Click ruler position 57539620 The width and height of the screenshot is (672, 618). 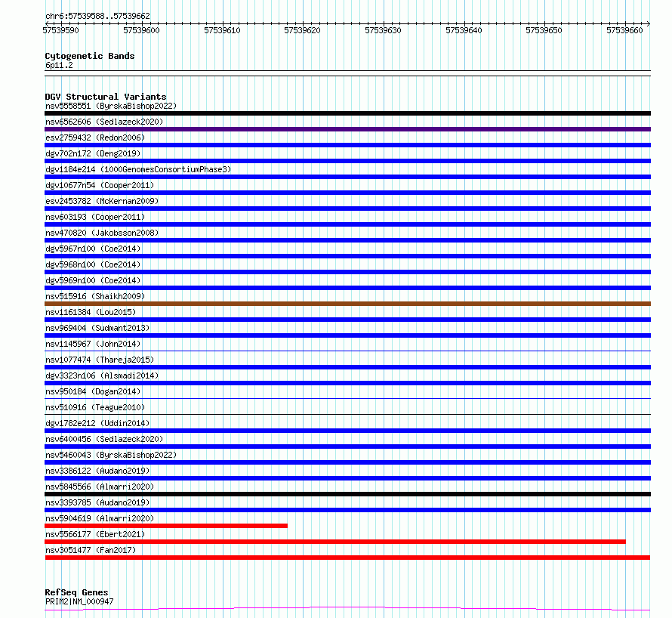pyautogui.click(x=303, y=30)
